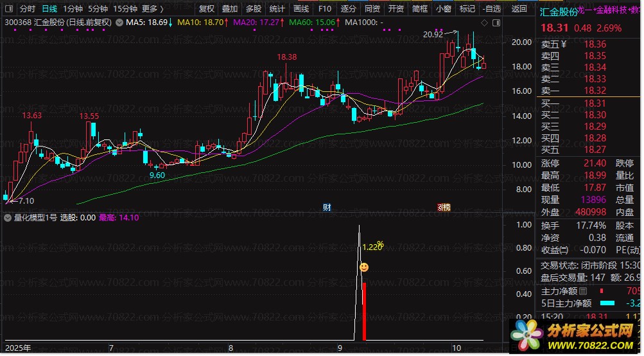Screen dimensions: 644x356
Task: Remove stock via -自选 button
Action: click(491, 9)
